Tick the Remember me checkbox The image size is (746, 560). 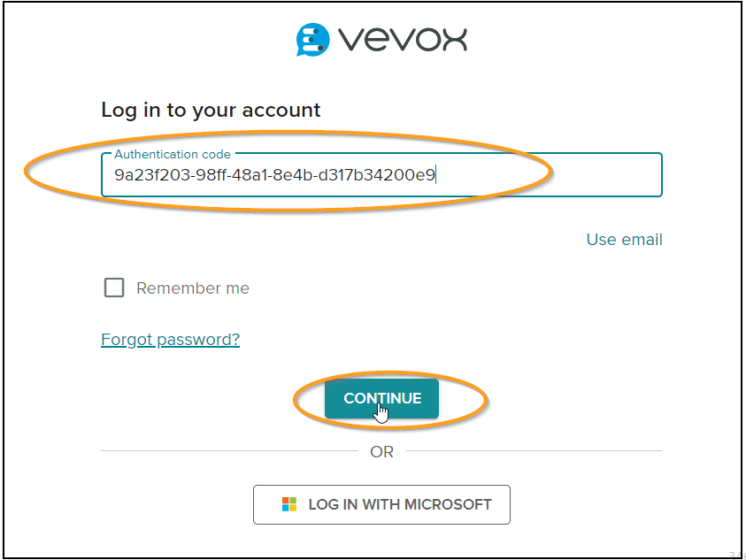pyautogui.click(x=114, y=288)
